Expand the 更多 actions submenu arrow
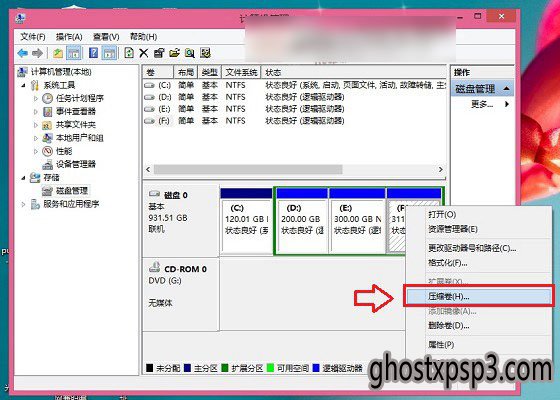 [x=507, y=104]
